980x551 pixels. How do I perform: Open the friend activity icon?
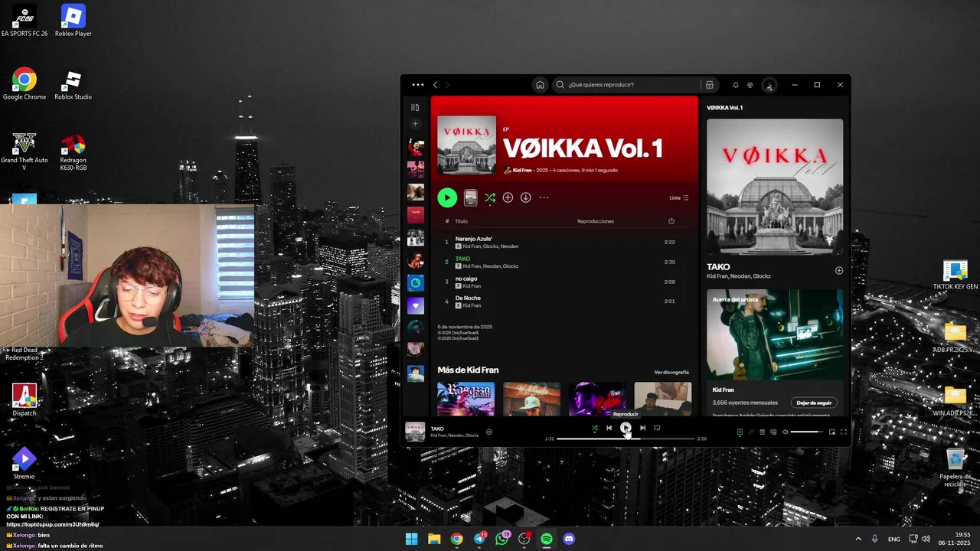[750, 85]
